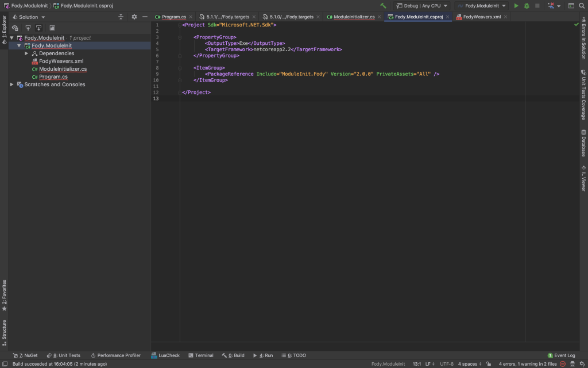Change the UTF-8 file encoding

point(447,364)
